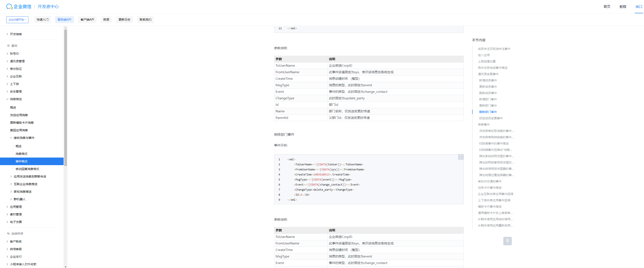Jump to 菜单事件 in page outline
Image resolution: width=644 pixels, height=268 pixels.
click(484, 125)
